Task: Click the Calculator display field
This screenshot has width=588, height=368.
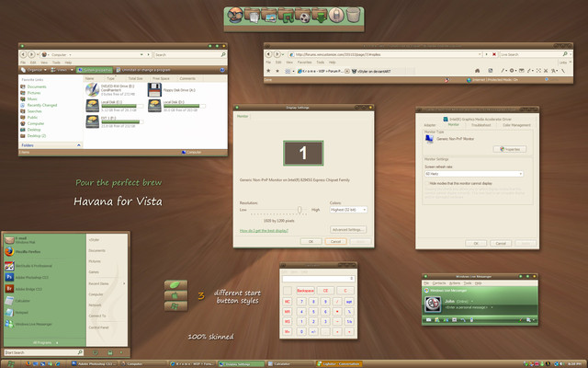Action: pos(319,279)
